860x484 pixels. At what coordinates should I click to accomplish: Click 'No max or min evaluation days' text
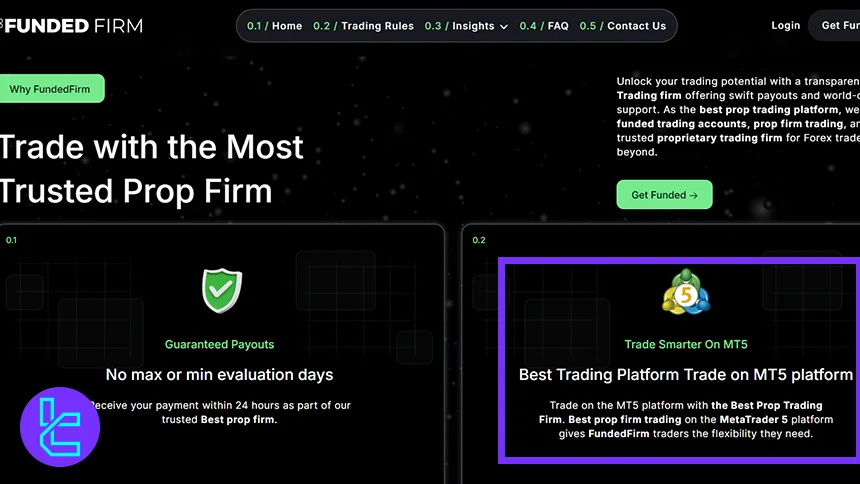click(219, 375)
